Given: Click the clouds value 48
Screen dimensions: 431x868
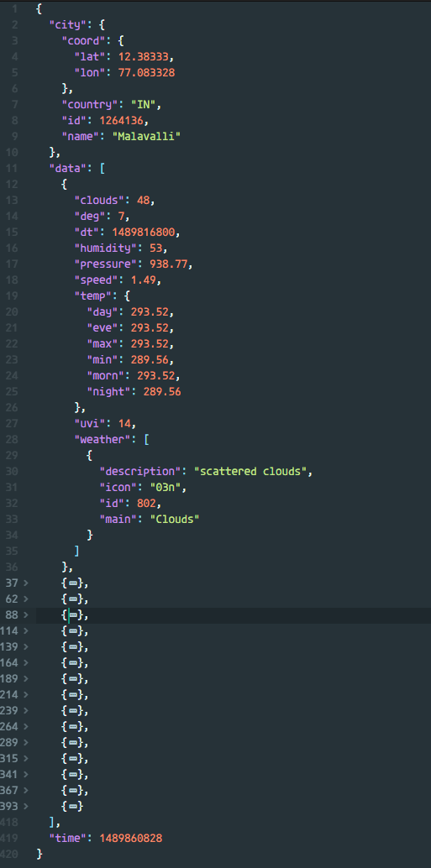Looking at the screenshot, I should pos(143,201).
